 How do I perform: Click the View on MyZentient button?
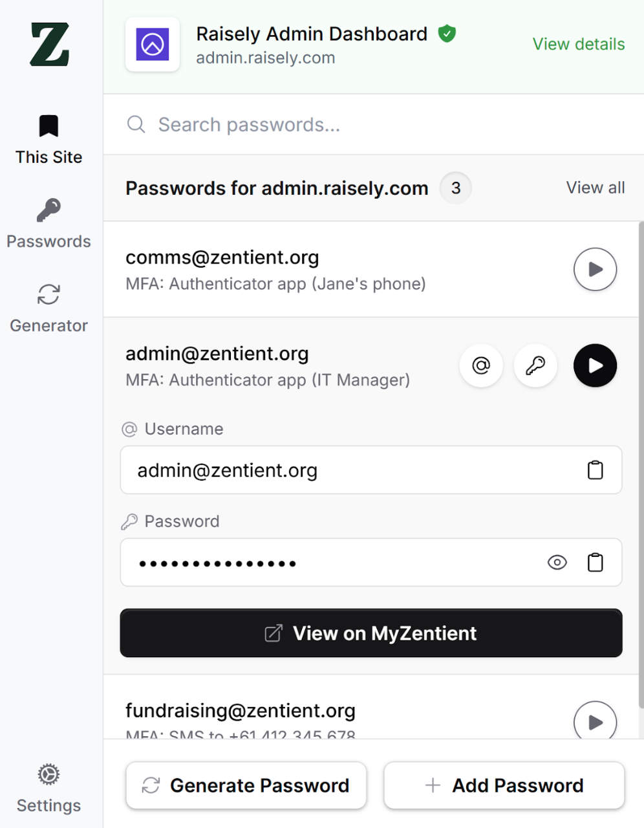[x=371, y=633]
